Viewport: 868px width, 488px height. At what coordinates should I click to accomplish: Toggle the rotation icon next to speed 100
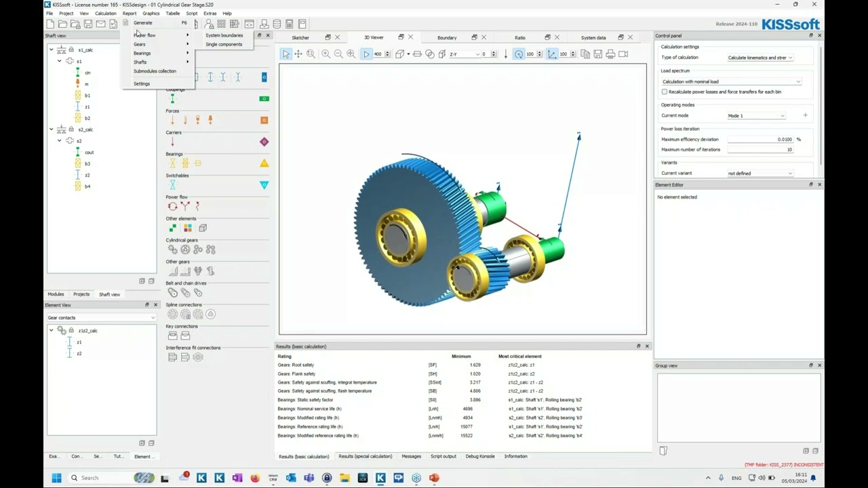click(519, 54)
